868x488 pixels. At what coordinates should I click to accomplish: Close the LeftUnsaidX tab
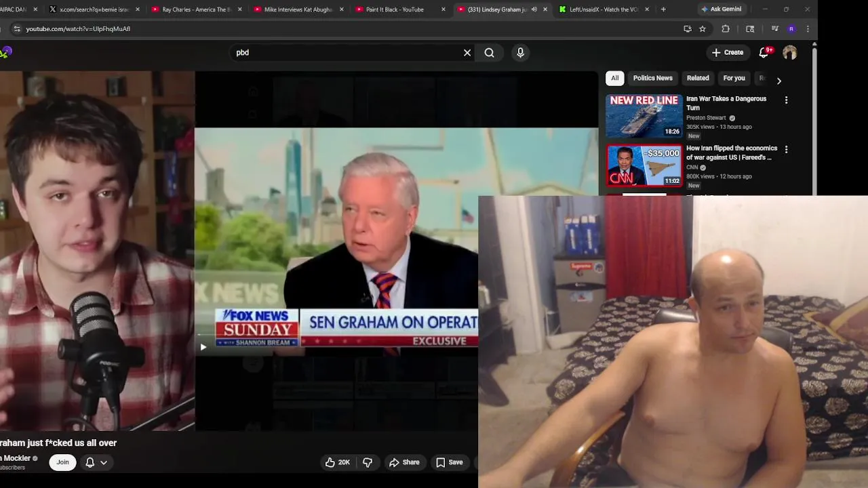[x=647, y=9]
